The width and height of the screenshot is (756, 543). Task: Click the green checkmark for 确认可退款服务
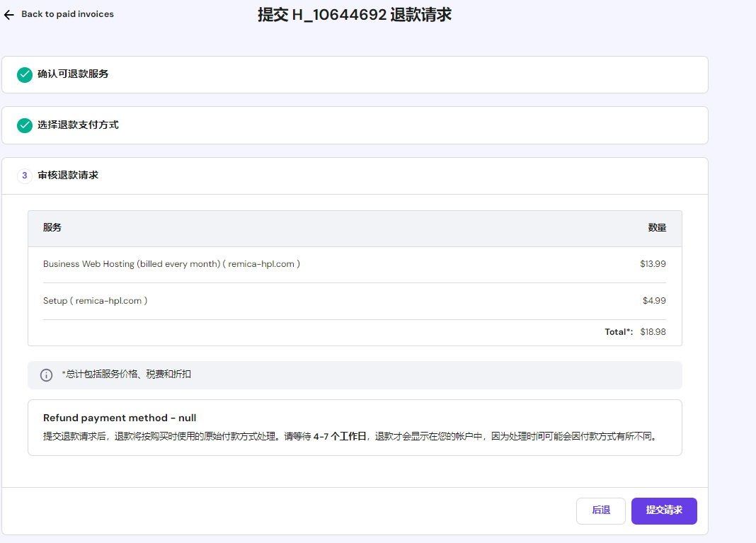(x=25, y=74)
